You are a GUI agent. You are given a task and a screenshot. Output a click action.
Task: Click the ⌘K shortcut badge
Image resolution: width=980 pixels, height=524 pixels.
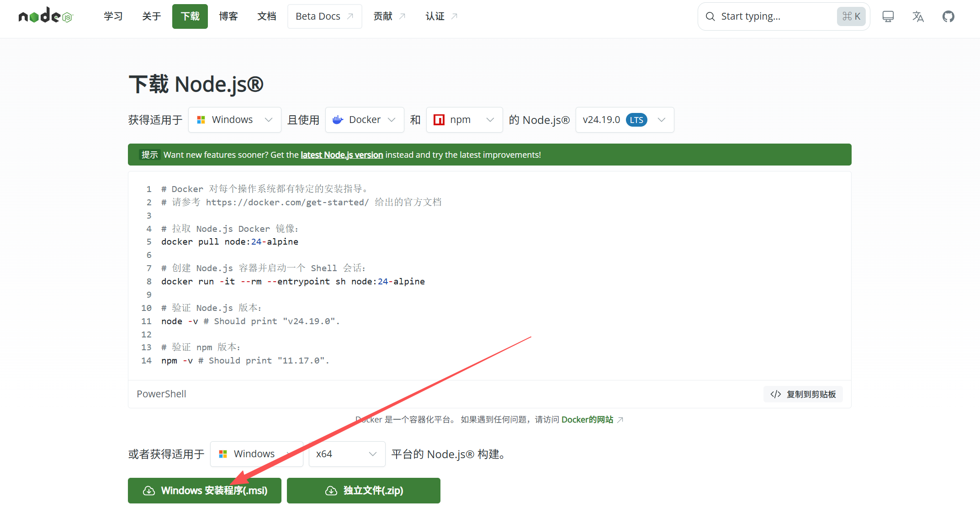851,16
